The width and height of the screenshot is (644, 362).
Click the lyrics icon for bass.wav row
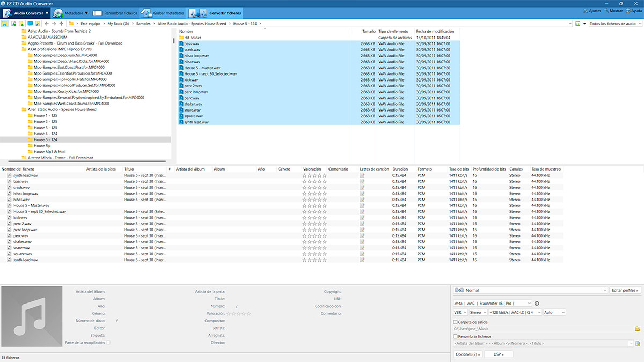362,181
